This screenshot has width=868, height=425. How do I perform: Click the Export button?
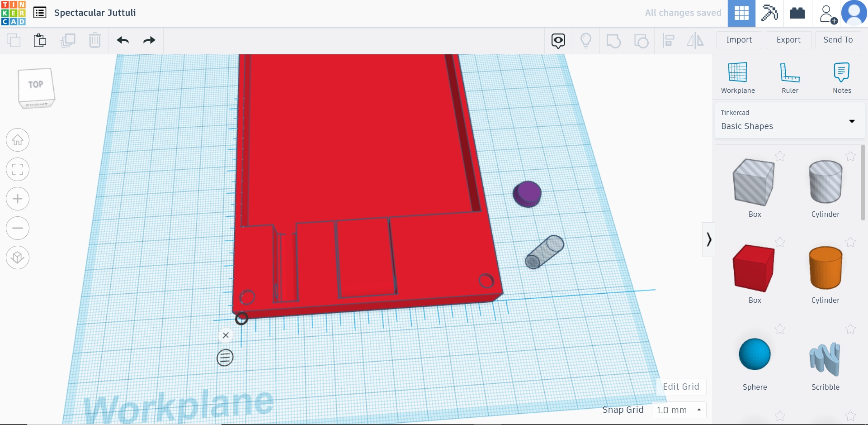(788, 40)
